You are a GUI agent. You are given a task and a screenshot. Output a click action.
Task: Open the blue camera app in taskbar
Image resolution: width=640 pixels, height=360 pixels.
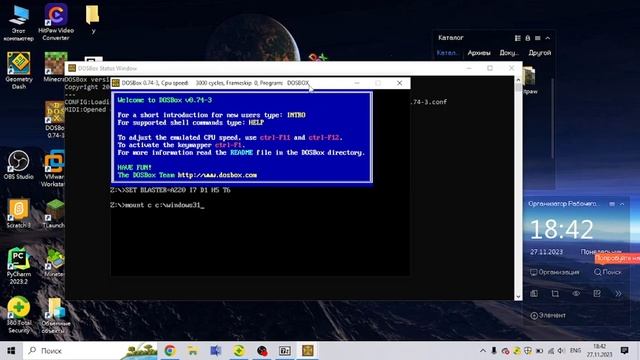click(x=216, y=351)
